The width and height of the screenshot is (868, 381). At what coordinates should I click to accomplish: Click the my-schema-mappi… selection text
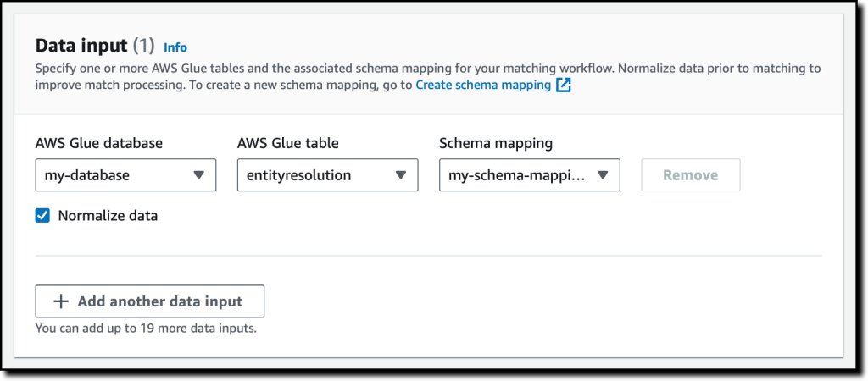tap(516, 175)
